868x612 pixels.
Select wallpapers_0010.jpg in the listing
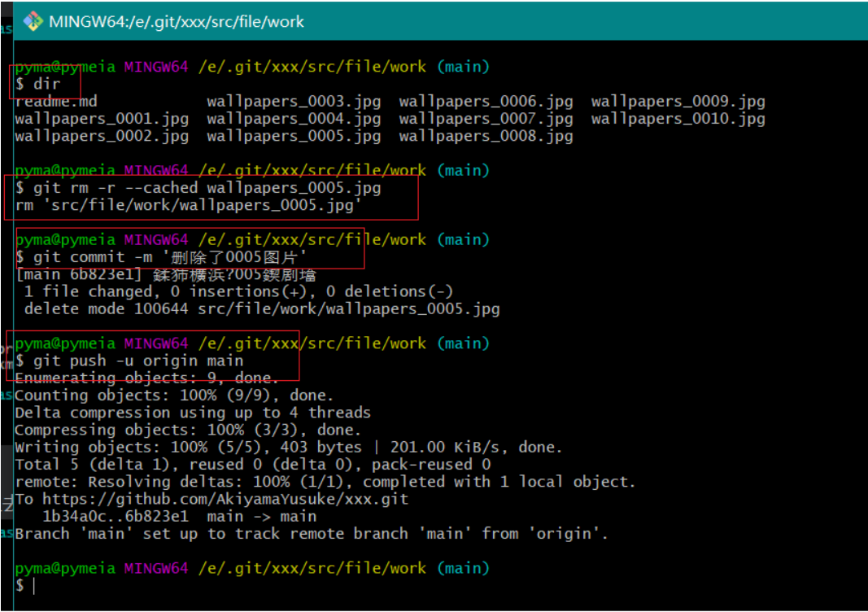point(678,119)
